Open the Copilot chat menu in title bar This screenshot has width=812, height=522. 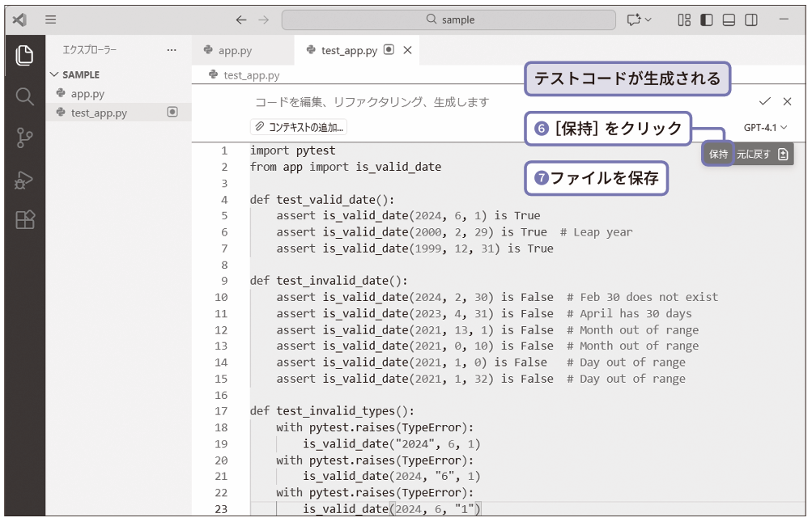[639, 19]
